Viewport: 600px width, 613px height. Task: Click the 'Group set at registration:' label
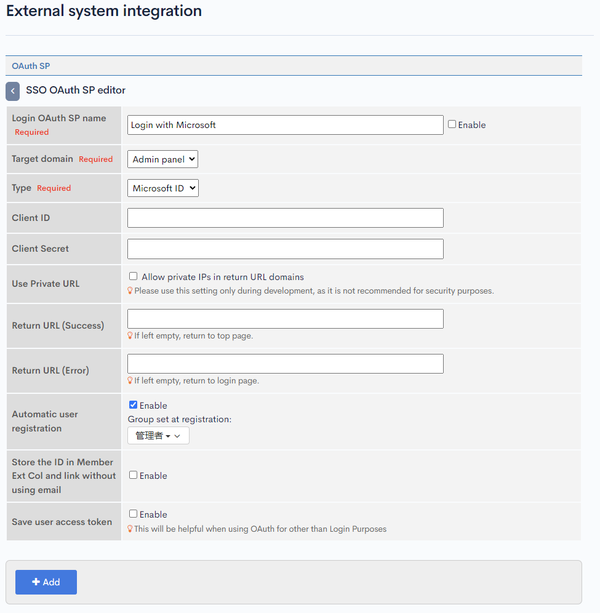click(x=179, y=419)
